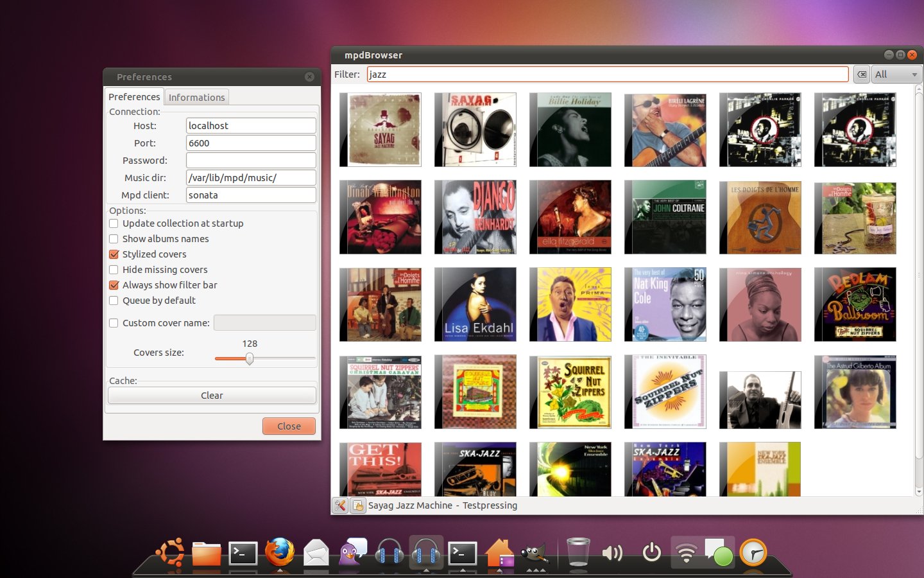Expand the All filter type dropdown

896,74
